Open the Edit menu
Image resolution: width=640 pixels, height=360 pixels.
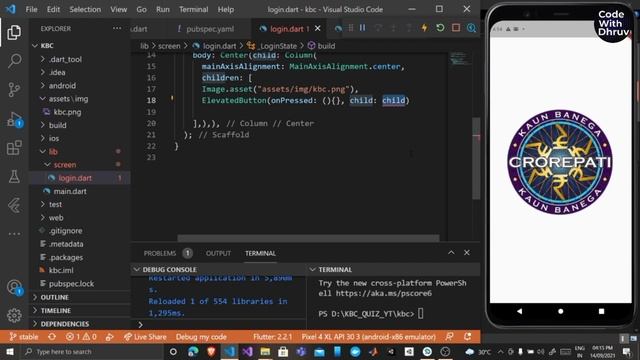pos(53,9)
